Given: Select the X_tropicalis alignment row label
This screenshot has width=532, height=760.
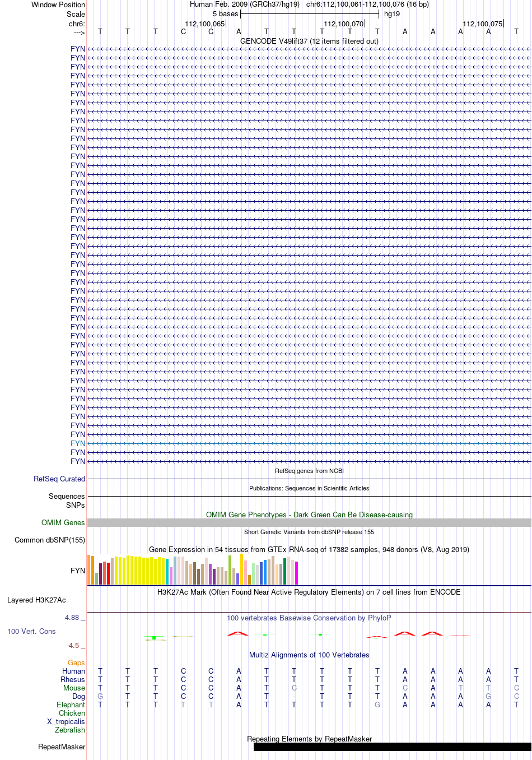Looking at the screenshot, I should [x=66, y=721].
